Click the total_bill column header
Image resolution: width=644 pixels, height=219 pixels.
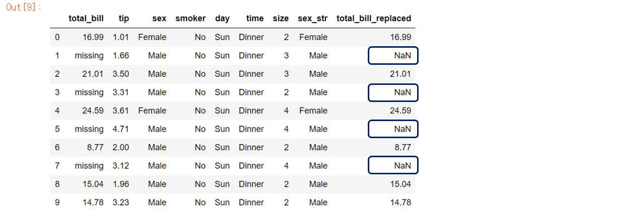tap(86, 19)
